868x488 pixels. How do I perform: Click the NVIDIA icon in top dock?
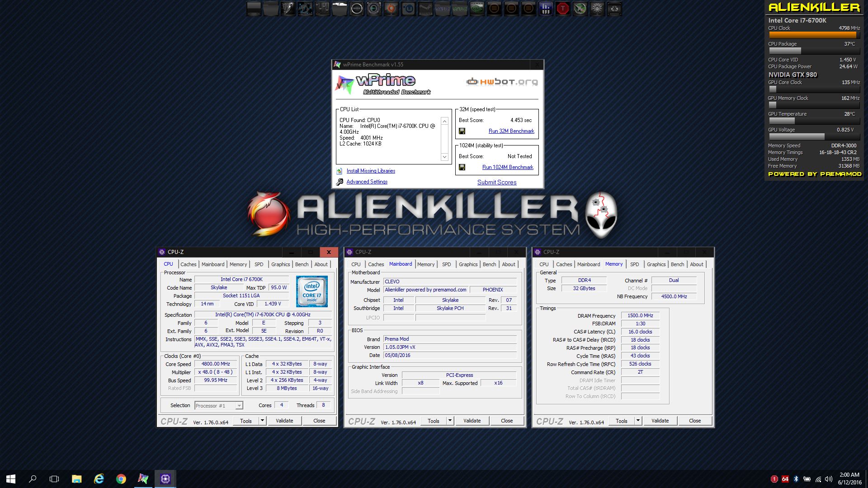pyautogui.click(x=477, y=8)
